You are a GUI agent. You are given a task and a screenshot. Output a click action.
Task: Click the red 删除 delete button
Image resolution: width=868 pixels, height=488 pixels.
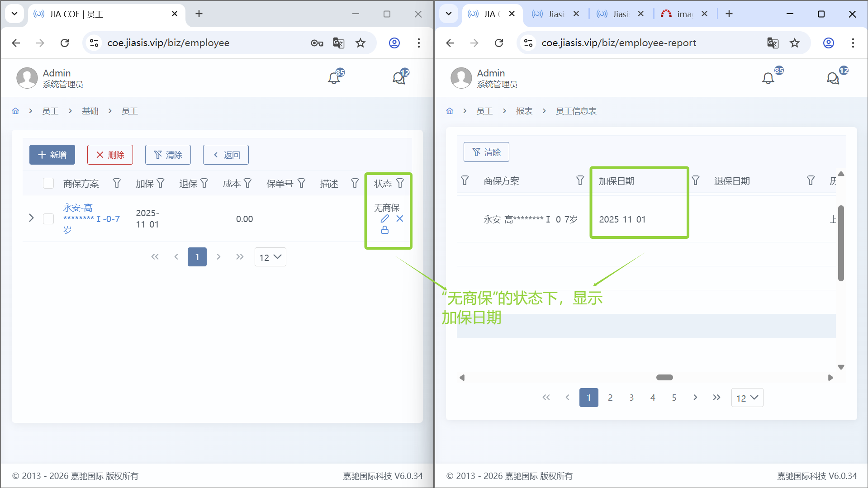click(x=110, y=155)
